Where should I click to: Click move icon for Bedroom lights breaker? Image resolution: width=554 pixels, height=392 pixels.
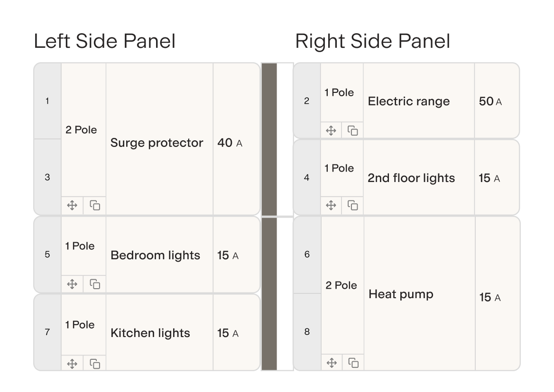coord(72,284)
